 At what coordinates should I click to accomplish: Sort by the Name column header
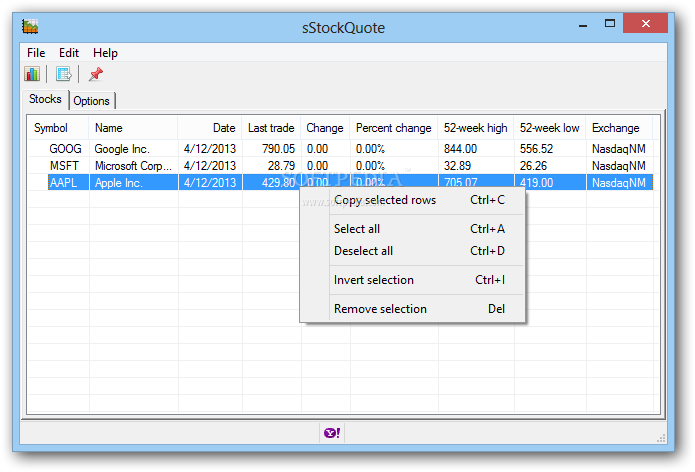coord(133,128)
